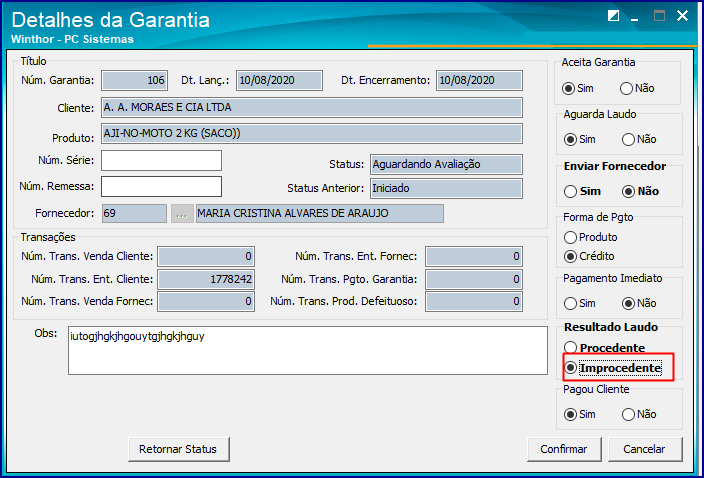Click the Transações group label
704x478 pixels.
click(x=48, y=237)
